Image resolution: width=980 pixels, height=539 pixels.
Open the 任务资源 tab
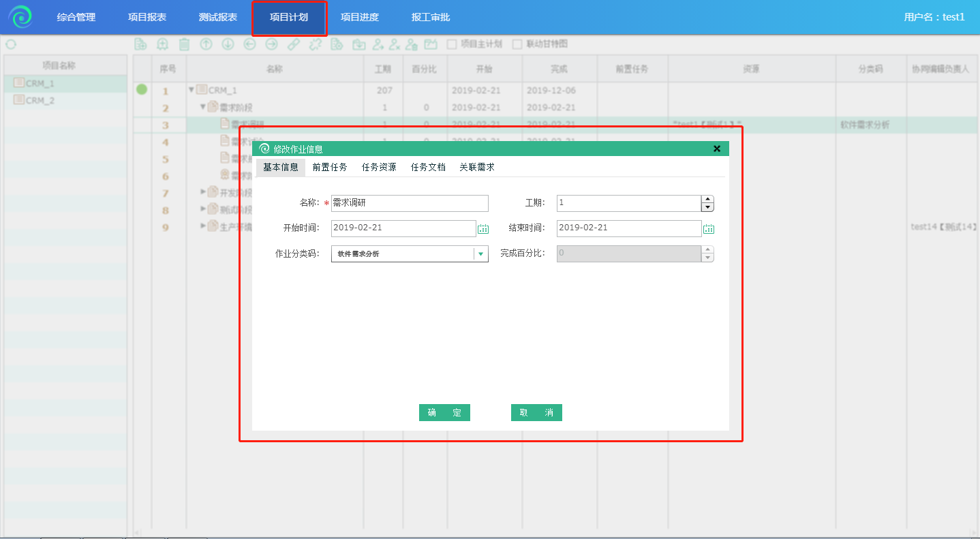tap(379, 167)
